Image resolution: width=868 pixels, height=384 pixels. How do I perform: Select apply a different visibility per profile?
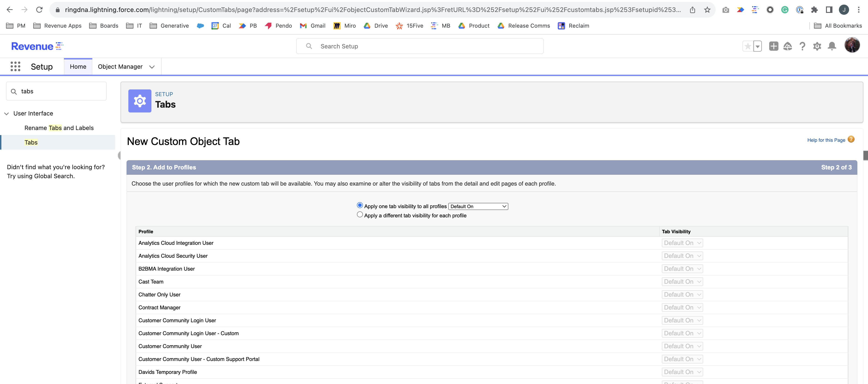360,214
